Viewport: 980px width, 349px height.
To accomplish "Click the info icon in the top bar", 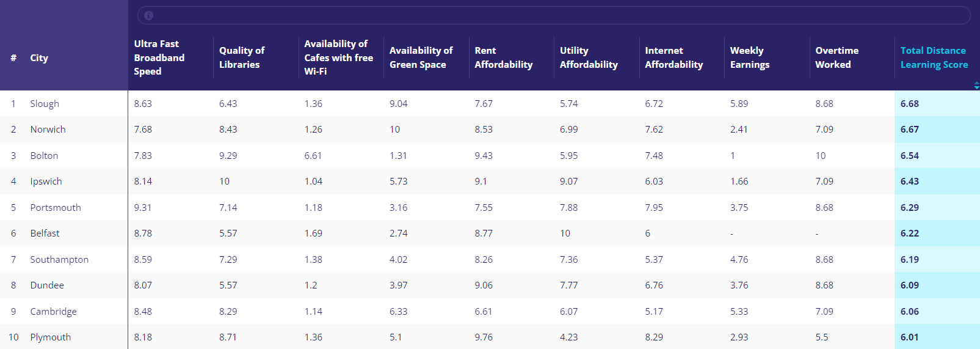I will pyautogui.click(x=148, y=16).
